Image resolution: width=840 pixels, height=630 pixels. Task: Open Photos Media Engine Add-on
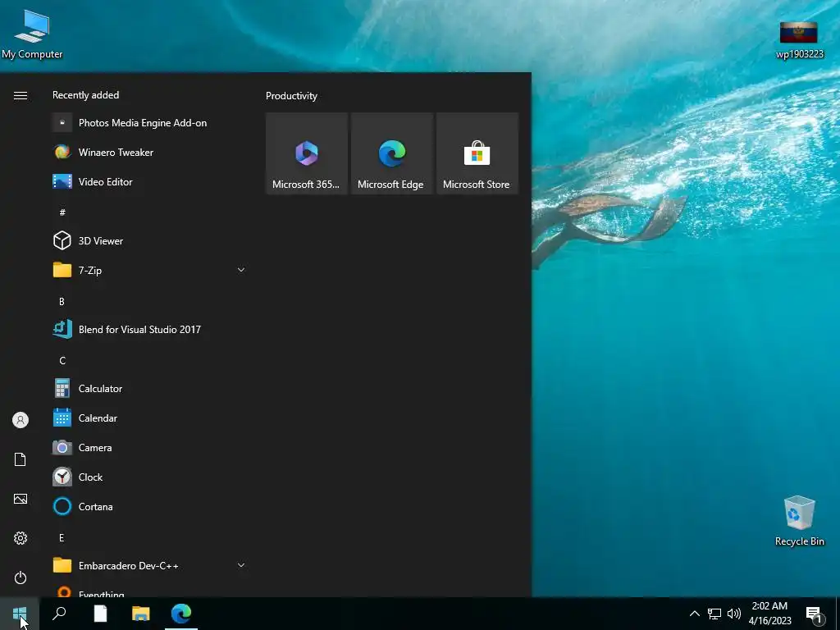(150, 123)
